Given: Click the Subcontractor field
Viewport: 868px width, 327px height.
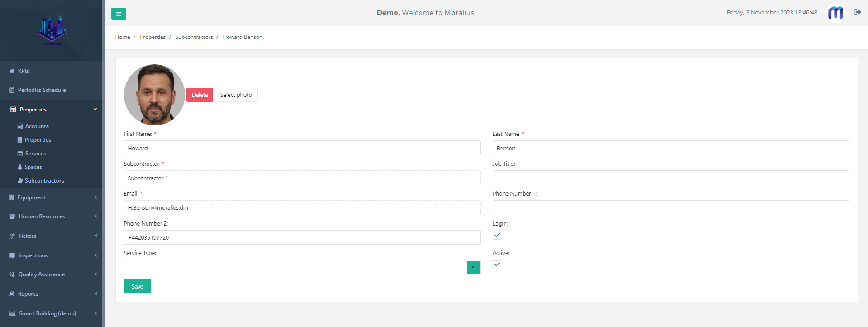Looking at the screenshot, I should (302, 178).
